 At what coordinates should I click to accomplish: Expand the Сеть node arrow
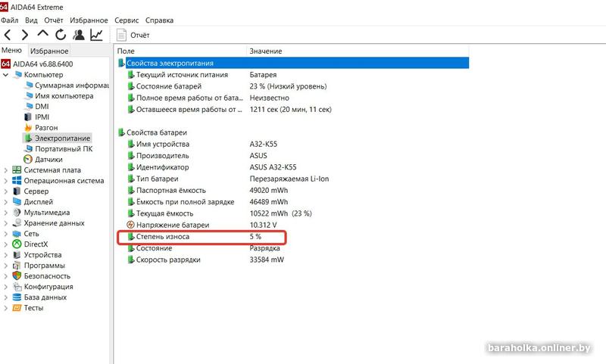(5, 234)
